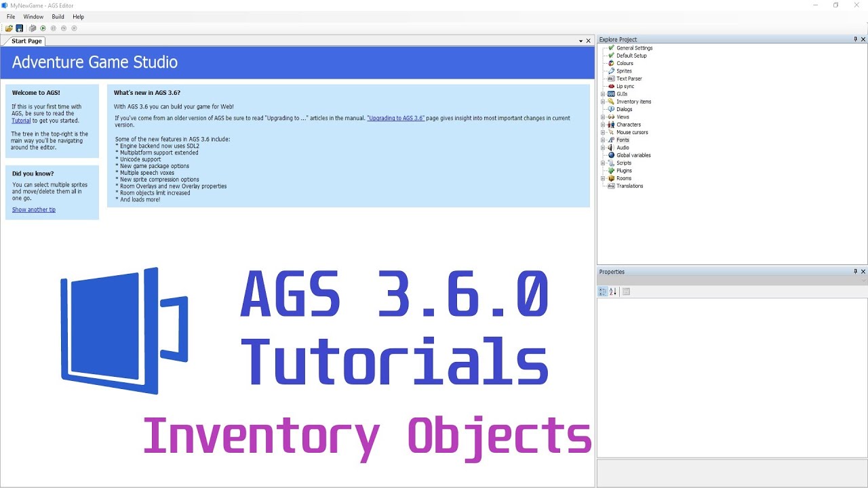This screenshot has height=488, width=868.
Task: Click the Open Game folder toolbar icon
Action: pyautogui.click(x=9, y=28)
